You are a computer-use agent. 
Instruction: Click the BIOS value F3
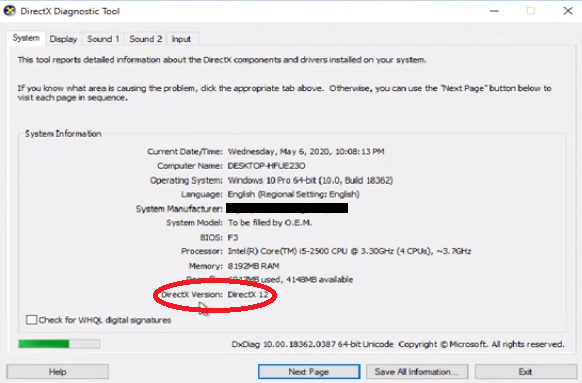pyautogui.click(x=233, y=237)
